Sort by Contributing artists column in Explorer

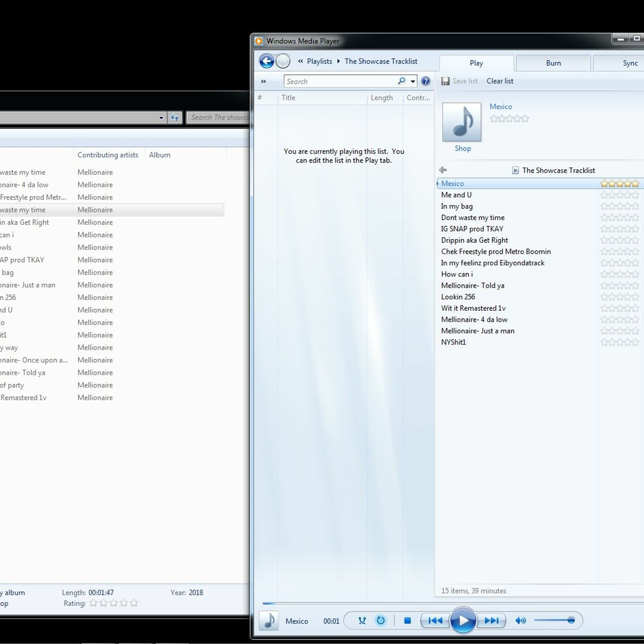click(108, 155)
